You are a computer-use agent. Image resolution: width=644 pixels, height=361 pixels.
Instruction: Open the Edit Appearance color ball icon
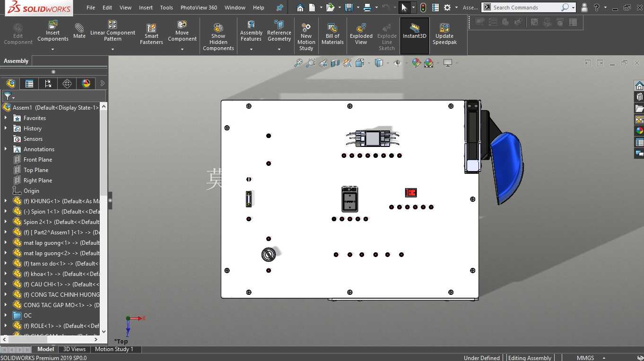(416, 63)
